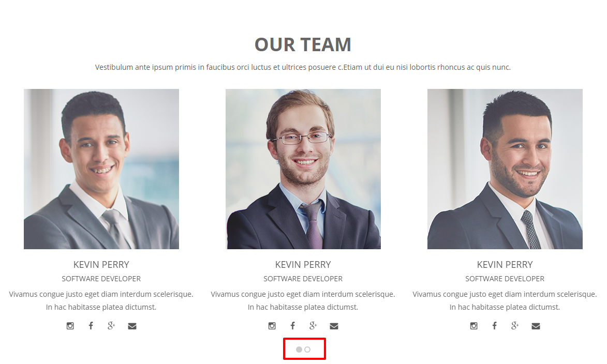Switch to the second hollow carousel dot
The width and height of the screenshot is (607, 364).
point(307,350)
